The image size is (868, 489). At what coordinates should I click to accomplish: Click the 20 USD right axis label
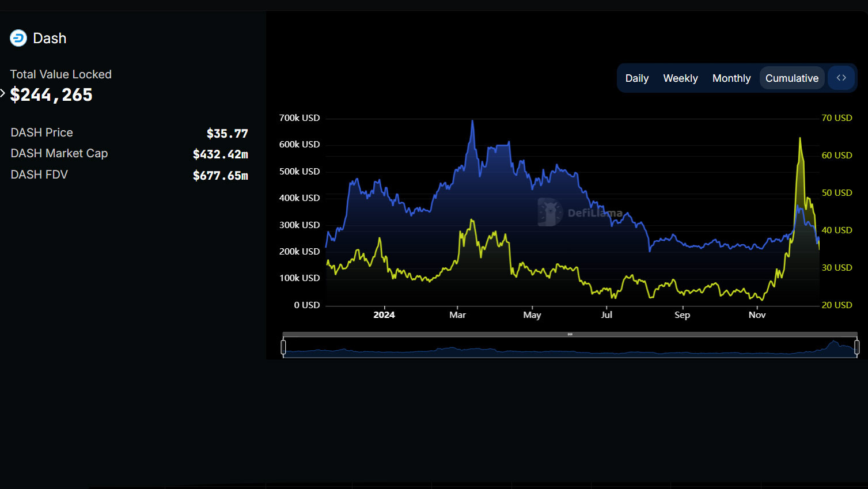(837, 305)
